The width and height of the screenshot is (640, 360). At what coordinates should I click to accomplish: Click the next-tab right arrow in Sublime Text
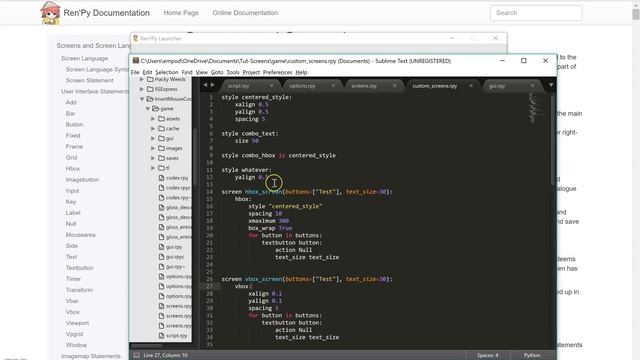(x=212, y=85)
